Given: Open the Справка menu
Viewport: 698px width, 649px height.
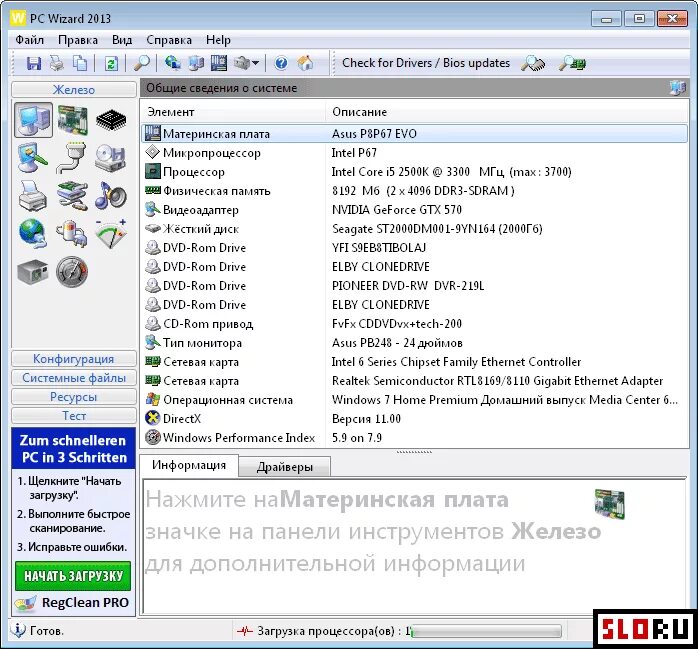Looking at the screenshot, I should (x=169, y=40).
